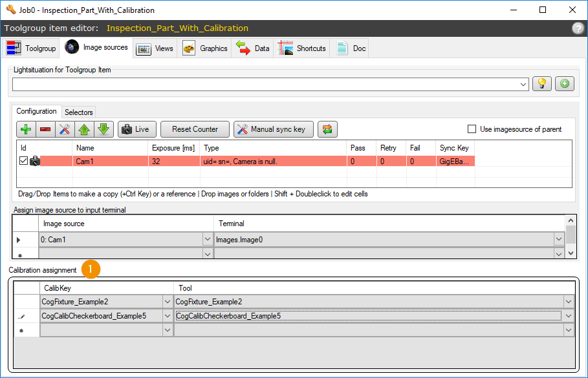Add image source with green plus icon
The height and width of the screenshot is (378, 588).
coord(27,129)
